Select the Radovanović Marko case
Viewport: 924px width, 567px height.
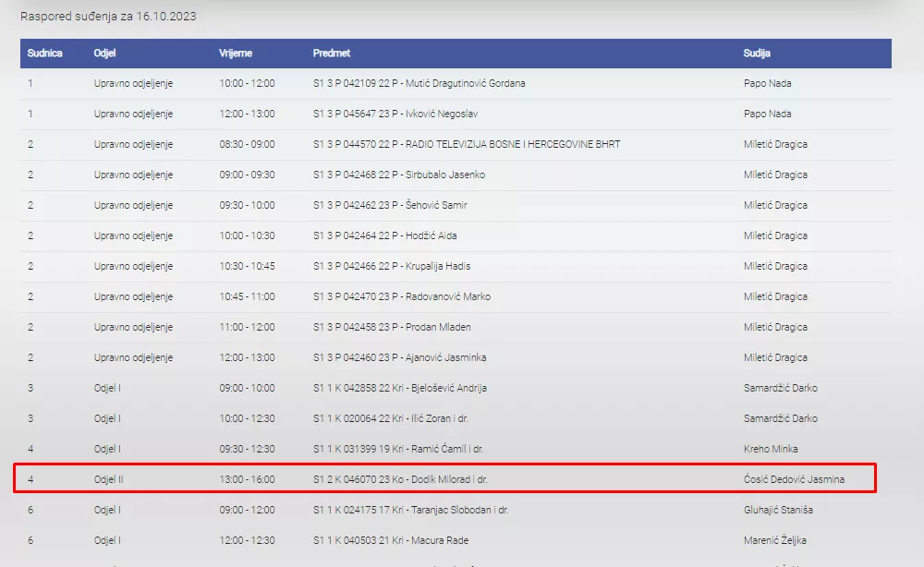point(402,296)
